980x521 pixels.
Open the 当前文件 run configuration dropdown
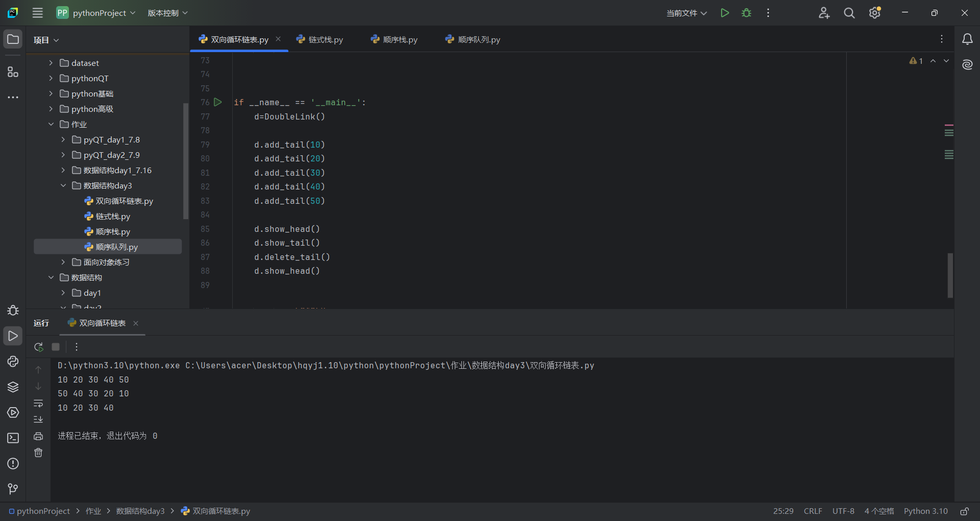point(687,13)
